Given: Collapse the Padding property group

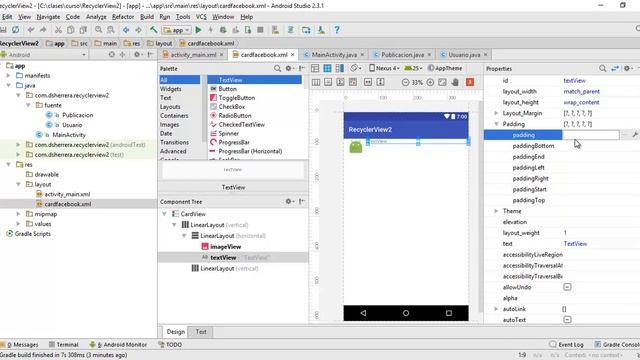Looking at the screenshot, I should pyautogui.click(x=496, y=124).
